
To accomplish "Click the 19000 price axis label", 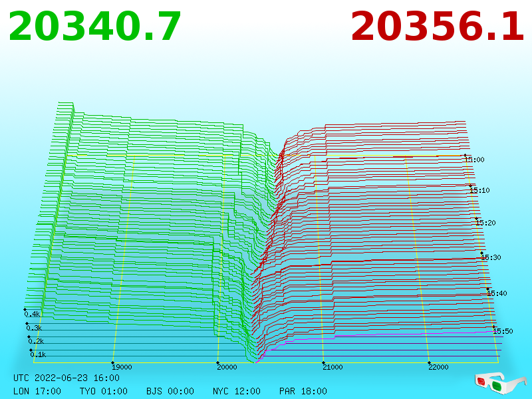I will (x=122, y=367).
